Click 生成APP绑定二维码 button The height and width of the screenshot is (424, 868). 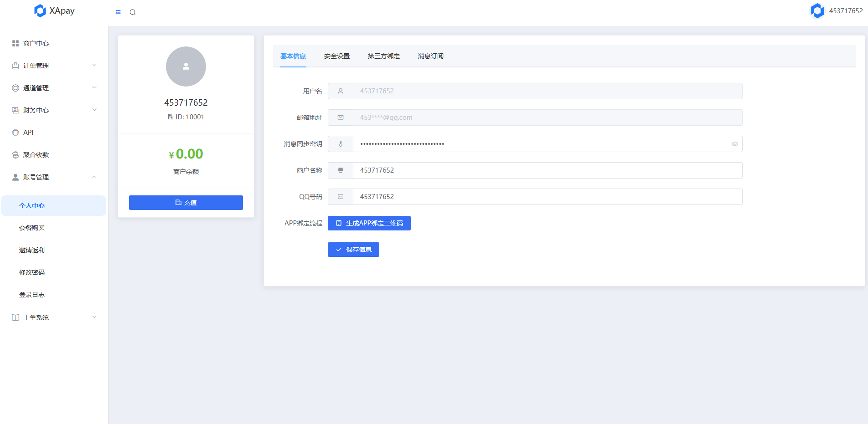[x=369, y=223]
